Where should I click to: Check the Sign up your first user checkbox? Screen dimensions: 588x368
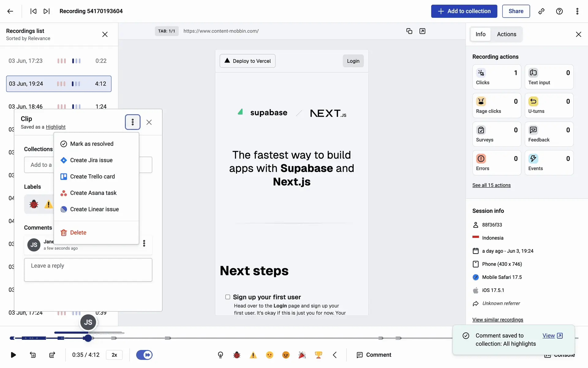(228, 297)
